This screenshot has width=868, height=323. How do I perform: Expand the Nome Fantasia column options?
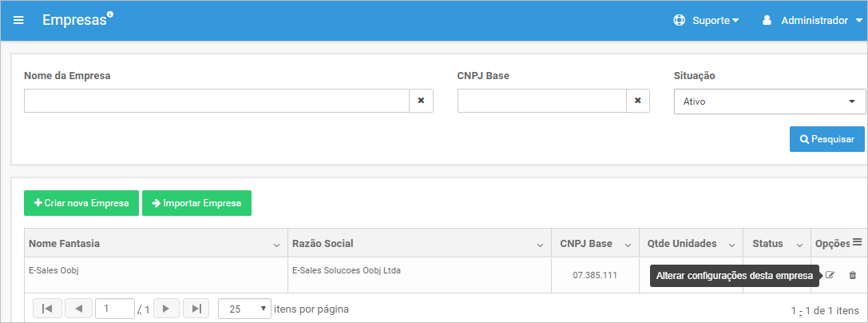[276, 245]
